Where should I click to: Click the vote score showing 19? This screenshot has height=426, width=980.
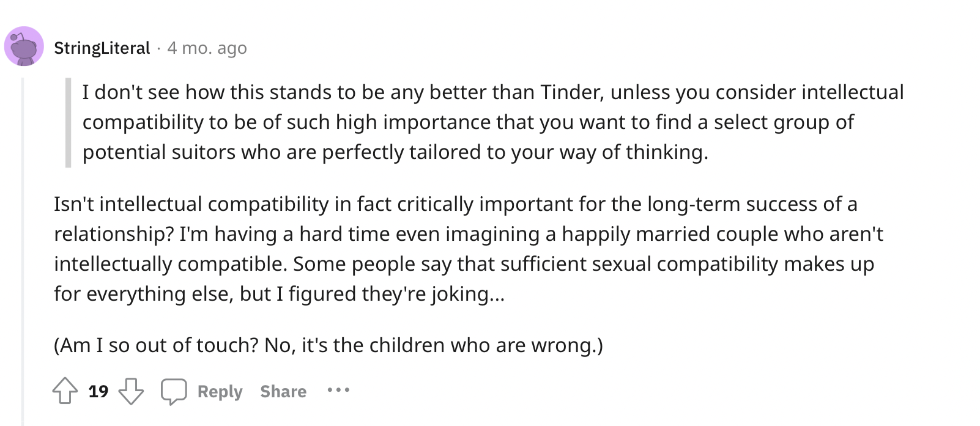(x=98, y=391)
